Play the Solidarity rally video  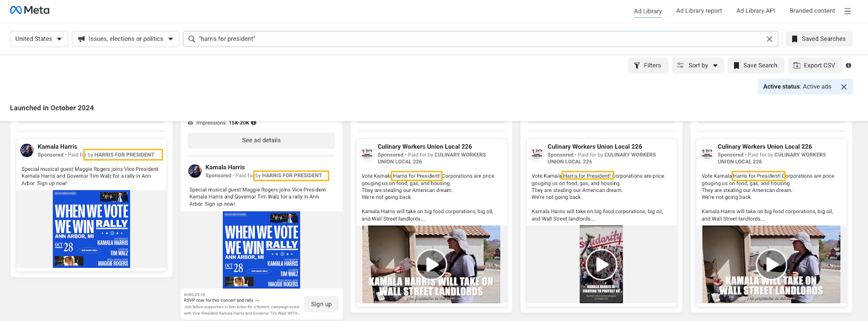pos(602,264)
